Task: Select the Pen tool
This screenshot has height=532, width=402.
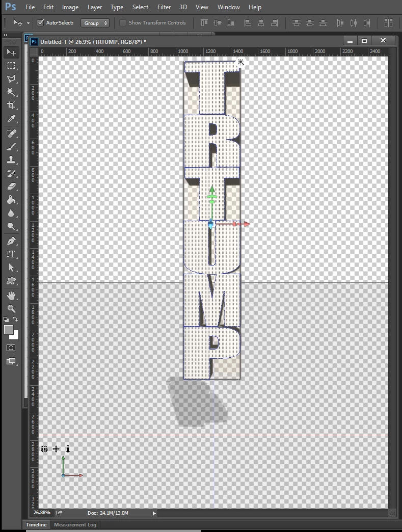Action: 11,241
